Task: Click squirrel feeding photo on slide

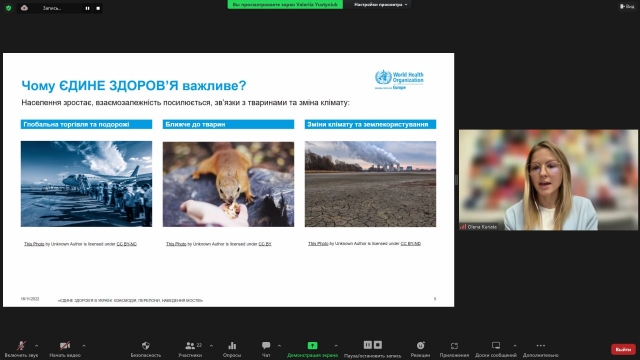Action: click(x=228, y=184)
